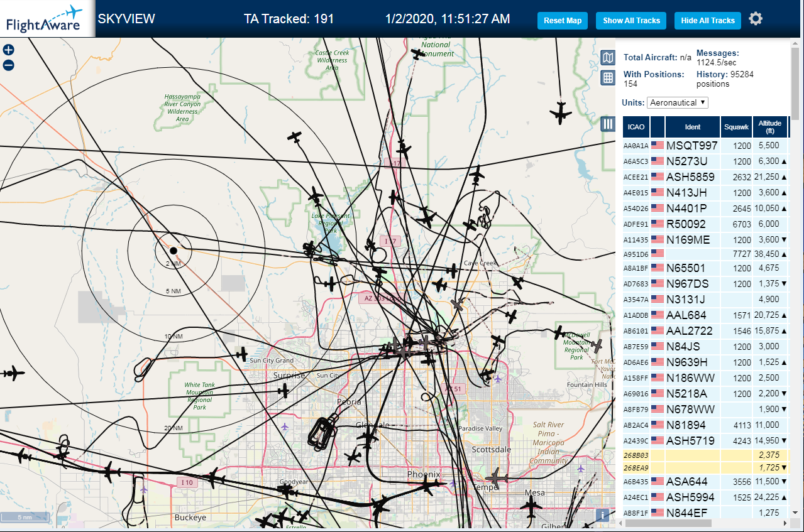
Task: Select the highlighted row 268EA9
Action: click(x=705, y=468)
